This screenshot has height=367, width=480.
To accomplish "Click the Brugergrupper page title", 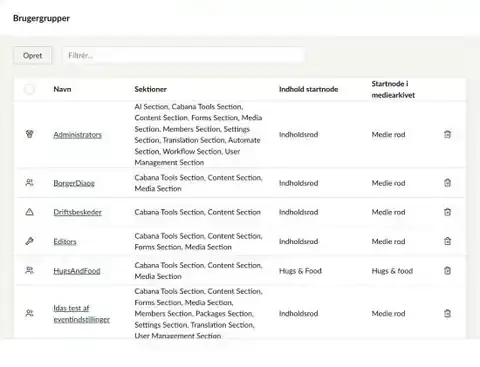I will [41, 18].
